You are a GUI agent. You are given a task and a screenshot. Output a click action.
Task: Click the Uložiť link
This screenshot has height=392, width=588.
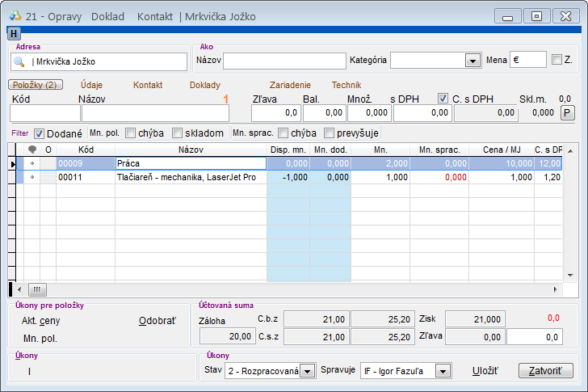click(485, 371)
